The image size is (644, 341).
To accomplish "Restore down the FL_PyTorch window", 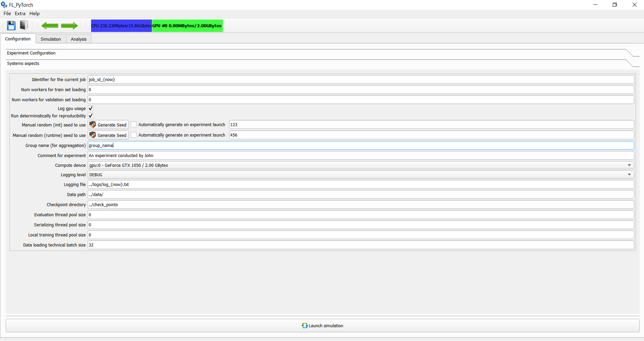I will 615,5.
